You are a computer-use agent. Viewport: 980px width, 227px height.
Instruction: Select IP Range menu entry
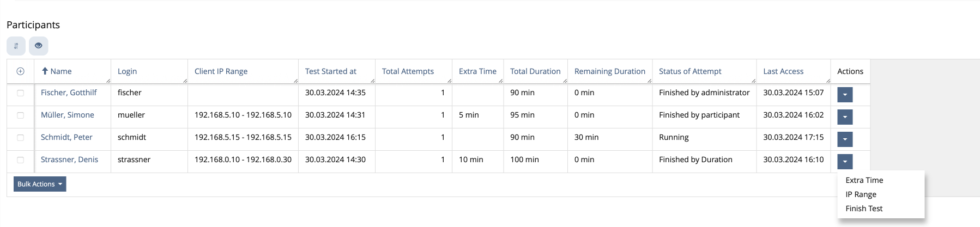pyautogui.click(x=861, y=194)
